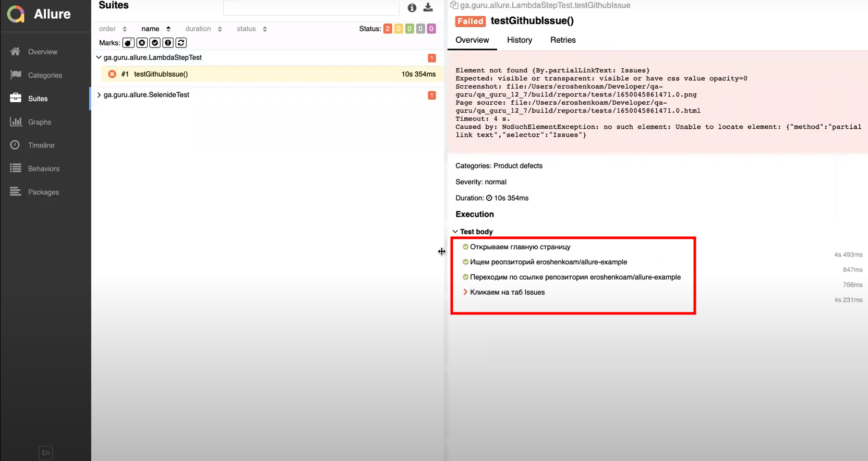Click the 847ms step duration
Screen dimensions: 868x461
pyautogui.click(x=852, y=270)
